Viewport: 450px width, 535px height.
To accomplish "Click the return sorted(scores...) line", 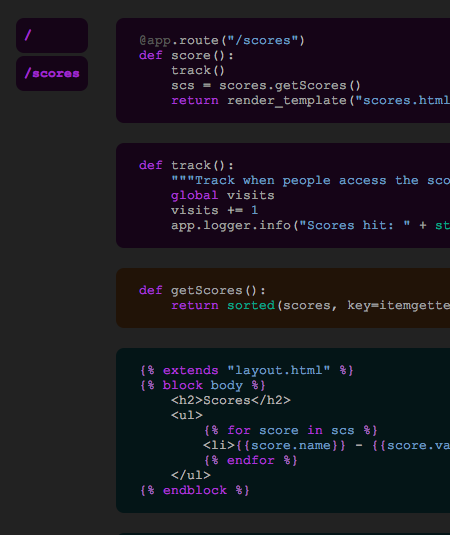I will click(x=310, y=305).
